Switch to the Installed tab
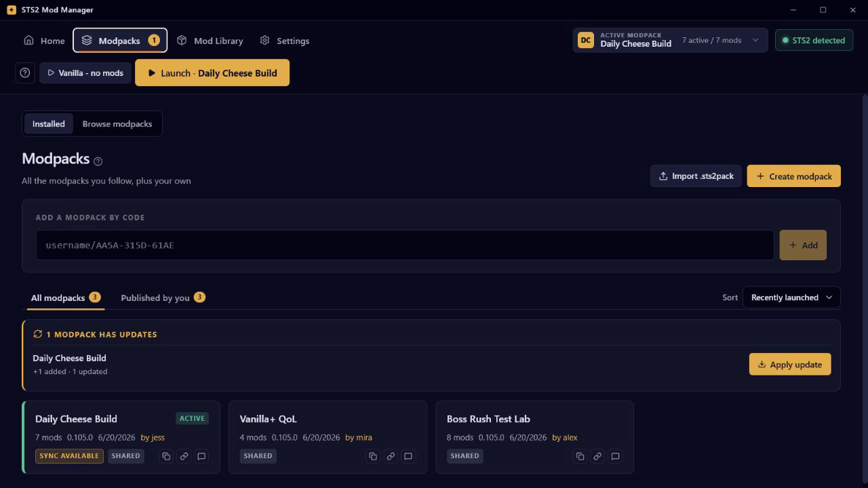Viewport: 868px width, 488px height. pyautogui.click(x=49, y=124)
